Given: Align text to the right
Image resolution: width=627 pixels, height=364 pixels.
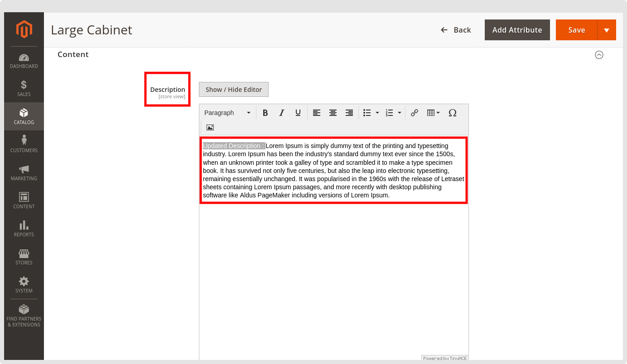Looking at the screenshot, I should (x=349, y=113).
